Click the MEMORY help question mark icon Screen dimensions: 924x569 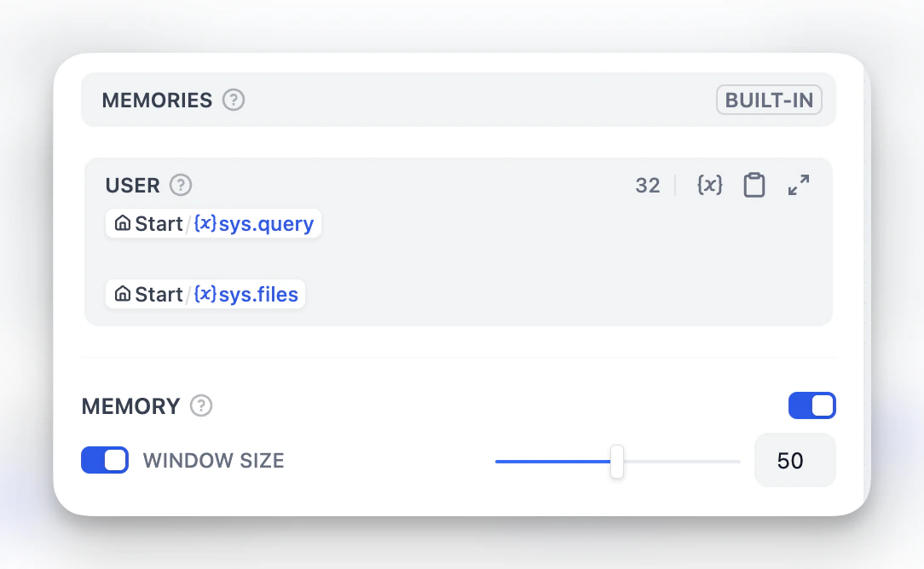point(201,405)
